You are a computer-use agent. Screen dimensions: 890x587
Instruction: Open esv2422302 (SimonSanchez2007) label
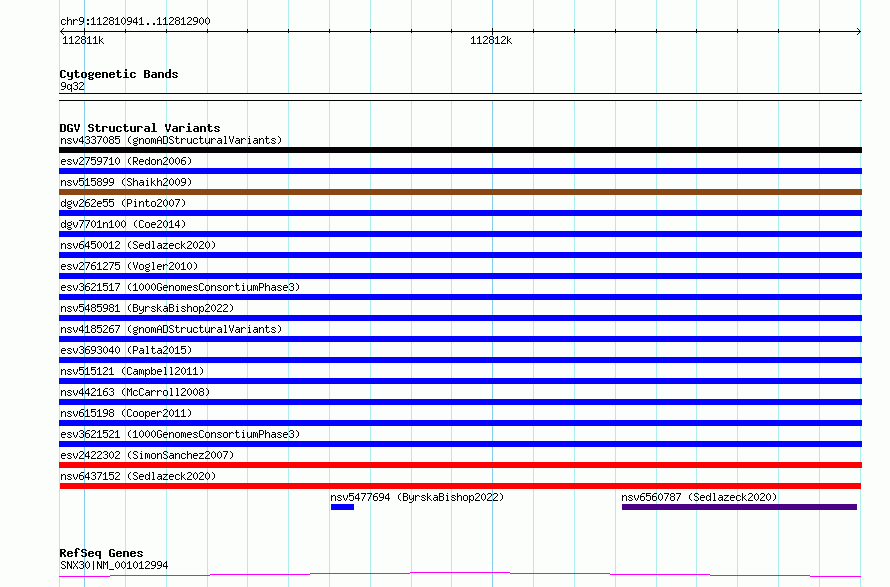(147, 455)
